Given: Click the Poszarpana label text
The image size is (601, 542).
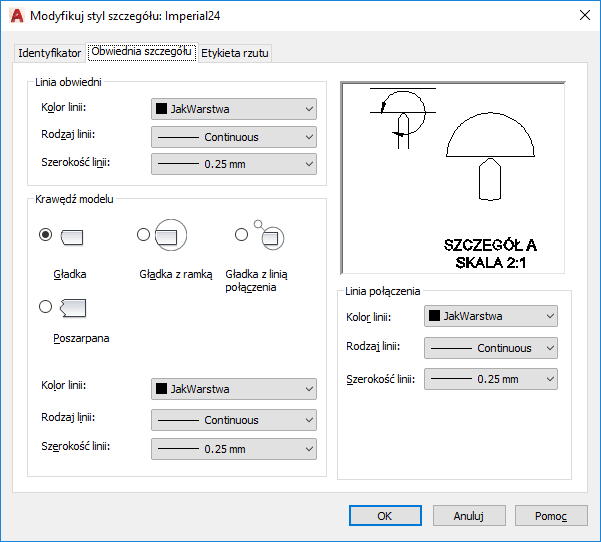Looking at the screenshot, I should click(81, 338).
